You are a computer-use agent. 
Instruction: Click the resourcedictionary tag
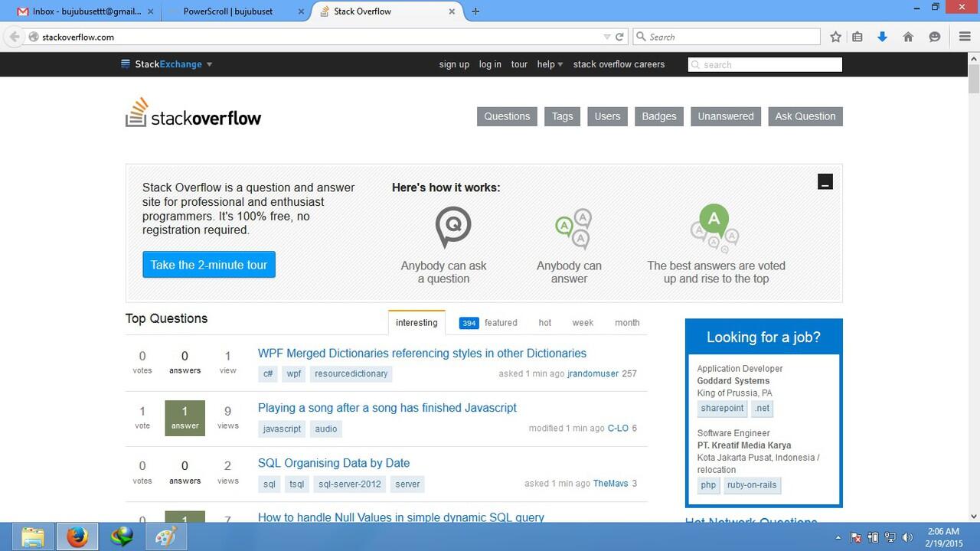[351, 374]
